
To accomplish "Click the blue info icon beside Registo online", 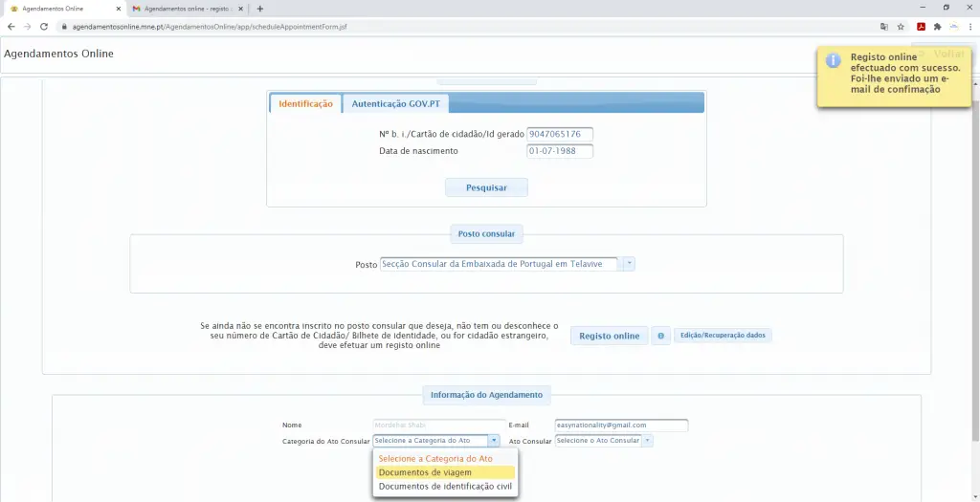I will point(660,337).
